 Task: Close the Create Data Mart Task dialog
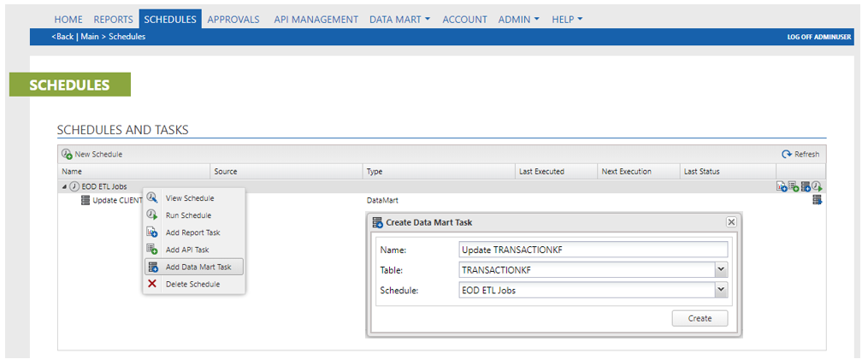(731, 222)
